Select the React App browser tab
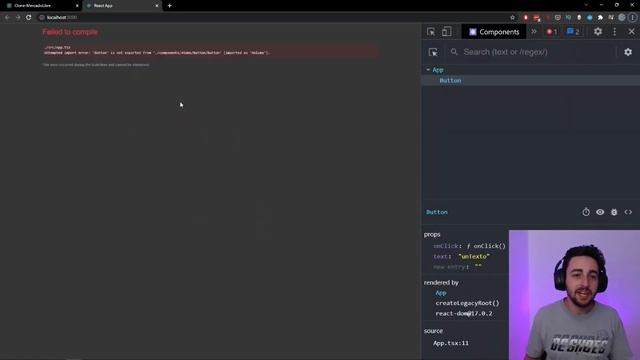 point(122,6)
